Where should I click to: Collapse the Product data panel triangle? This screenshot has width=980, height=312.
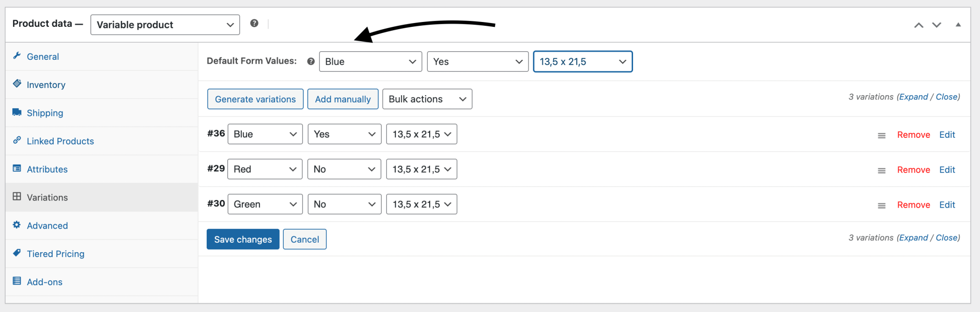pyautogui.click(x=958, y=25)
